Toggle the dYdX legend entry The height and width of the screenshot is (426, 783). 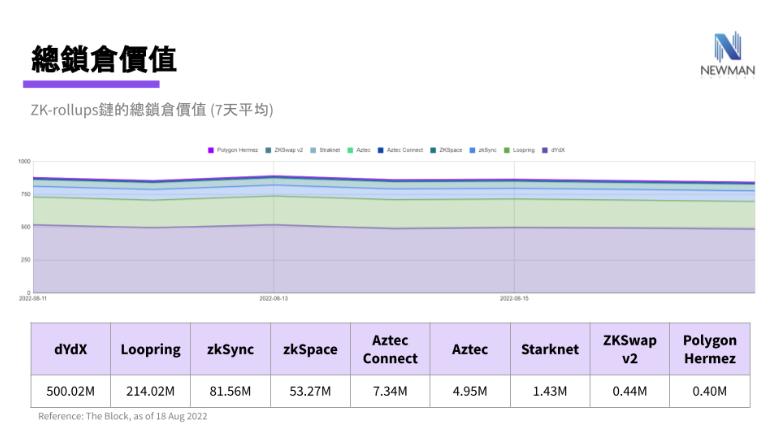(545, 150)
